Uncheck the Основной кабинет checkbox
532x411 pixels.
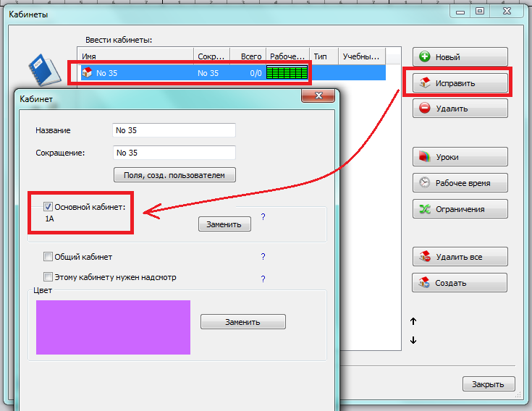(48, 206)
